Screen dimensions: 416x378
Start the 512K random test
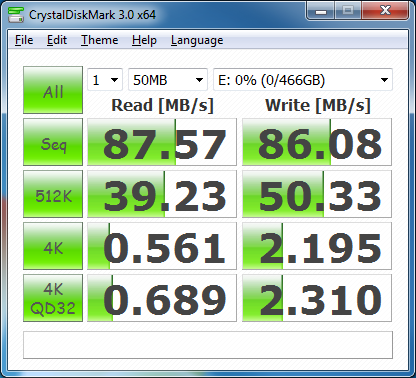click(x=53, y=194)
